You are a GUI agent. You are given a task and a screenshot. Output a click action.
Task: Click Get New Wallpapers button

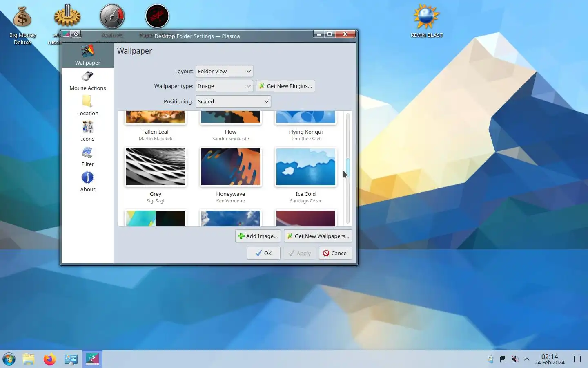tap(318, 236)
